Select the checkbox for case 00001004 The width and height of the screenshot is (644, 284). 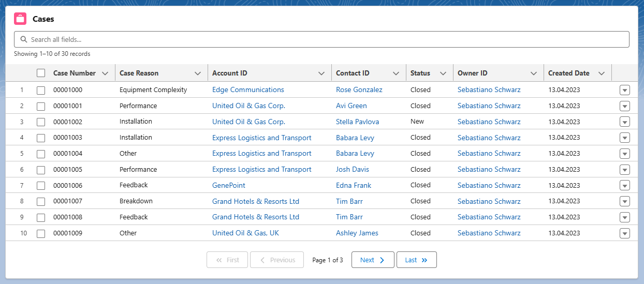[x=41, y=154]
